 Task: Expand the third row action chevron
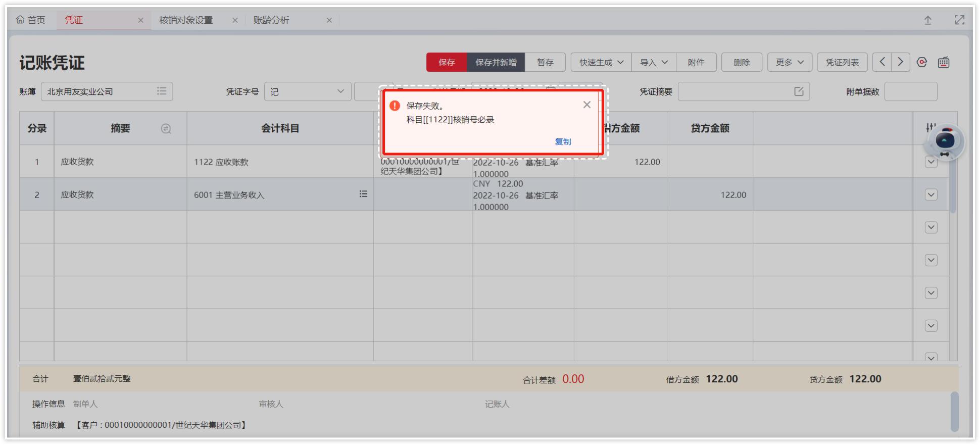[931, 227]
